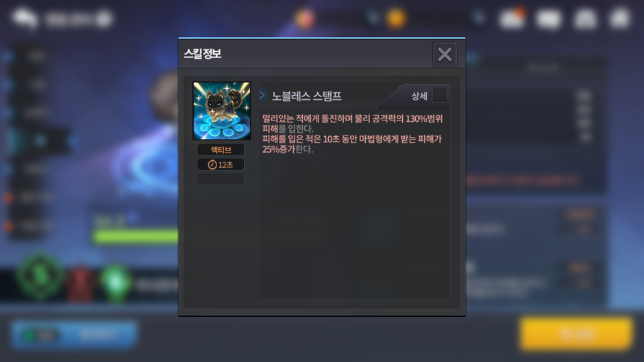
Task: Close the 스킬정보 skill info dialog
Action: (x=445, y=54)
